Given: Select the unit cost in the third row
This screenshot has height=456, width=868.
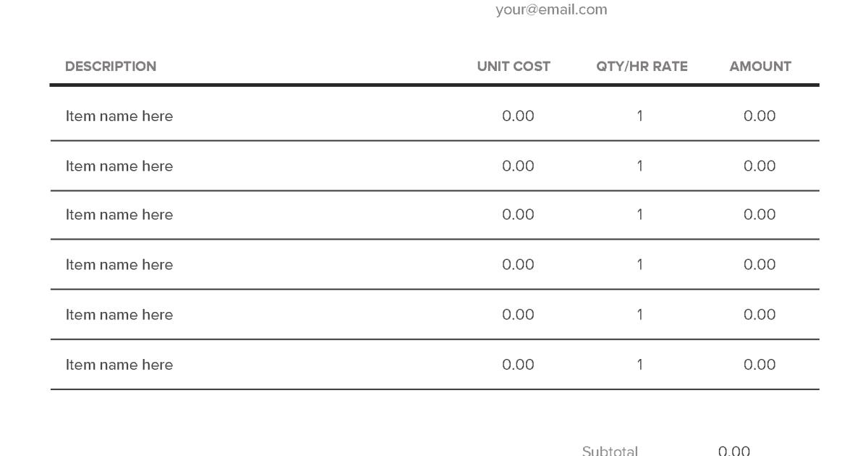Looking at the screenshot, I should tap(518, 215).
